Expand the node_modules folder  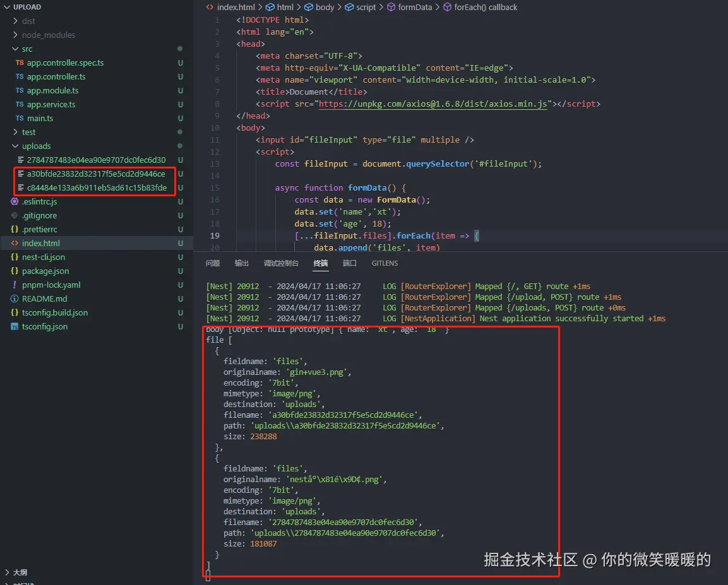15,35
